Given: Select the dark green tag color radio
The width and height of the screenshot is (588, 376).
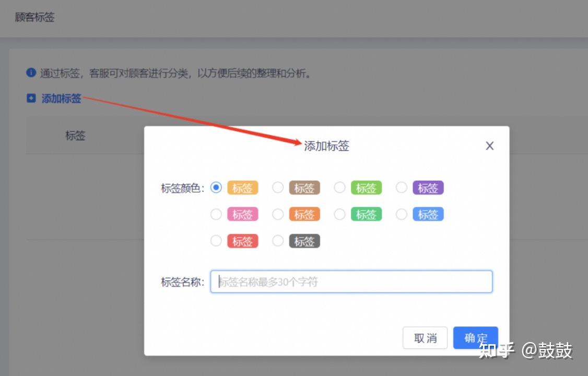Looking at the screenshot, I should [340, 214].
